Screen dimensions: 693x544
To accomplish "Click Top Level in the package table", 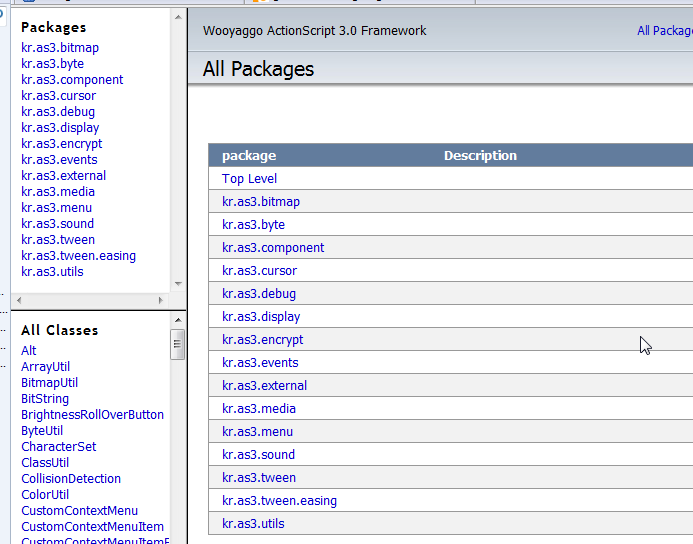I will [x=249, y=179].
